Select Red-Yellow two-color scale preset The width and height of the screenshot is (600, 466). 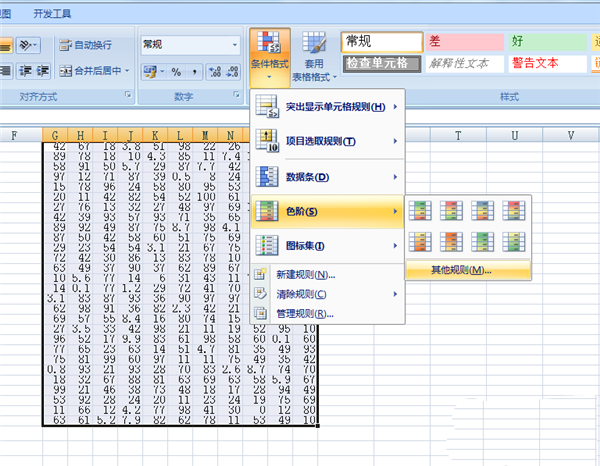(451, 242)
